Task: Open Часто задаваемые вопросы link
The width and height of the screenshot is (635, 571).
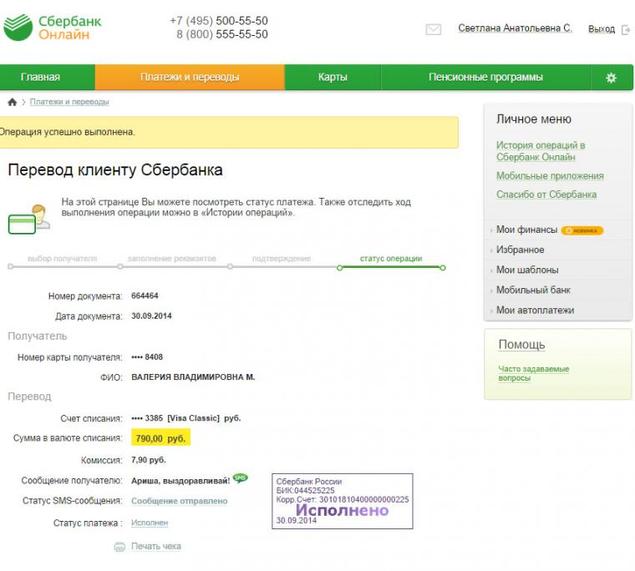Action: 533,373
